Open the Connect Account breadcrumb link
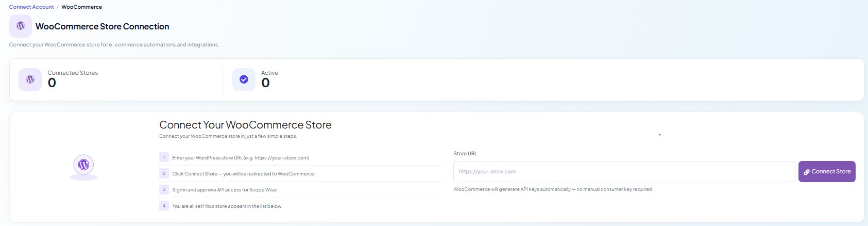Viewport: 868px width, 226px height. [x=31, y=7]
